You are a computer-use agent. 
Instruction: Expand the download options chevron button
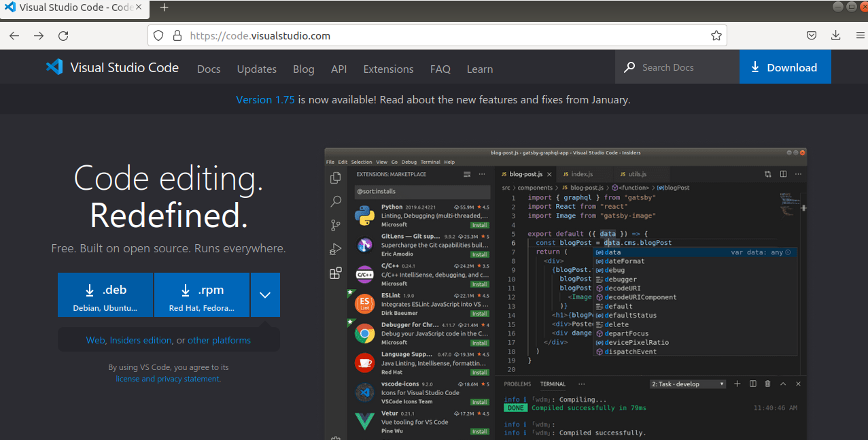pos(265,294)
